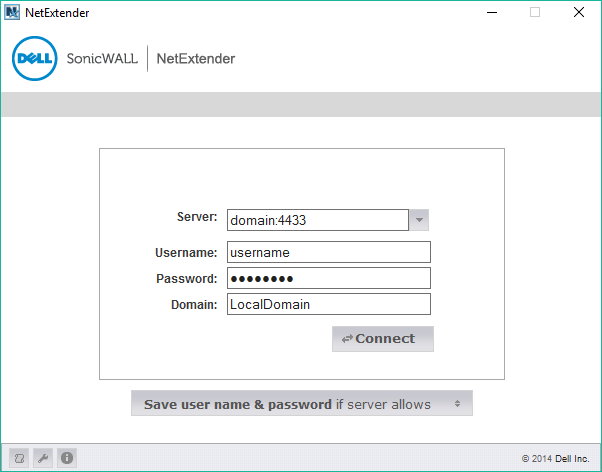
Task: Close the NetExtender window
Action: click(x=579, y=12)
